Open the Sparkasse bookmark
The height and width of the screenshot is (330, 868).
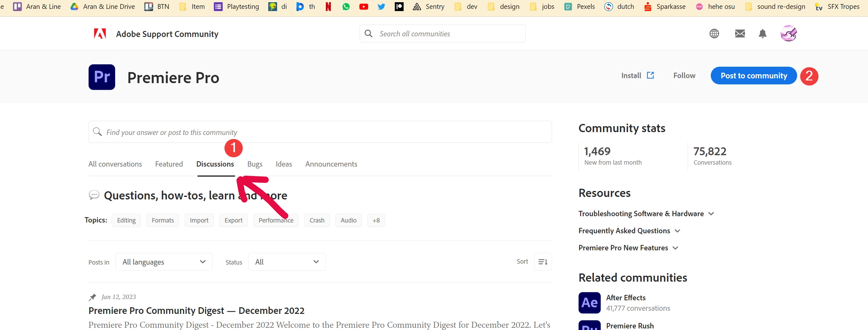pos(665,6)
